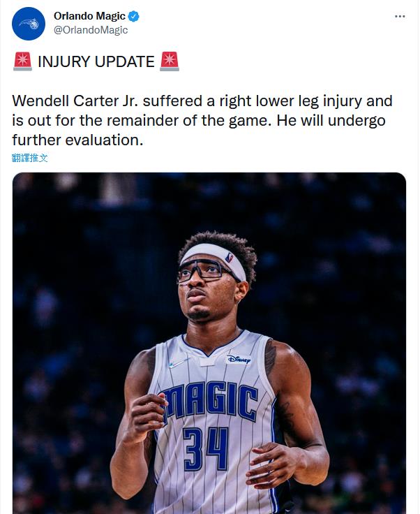Click the Orlando Magic display name
Screen dimensions: 420x514
pyautogui.click(x=89, y=16)
